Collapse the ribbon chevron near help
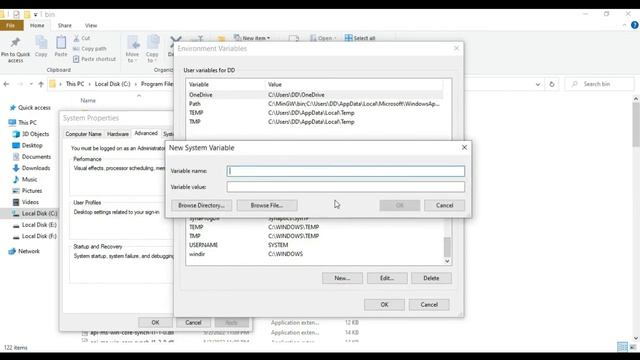The height and width of the screenshot is (360, 640). [624, 25]
